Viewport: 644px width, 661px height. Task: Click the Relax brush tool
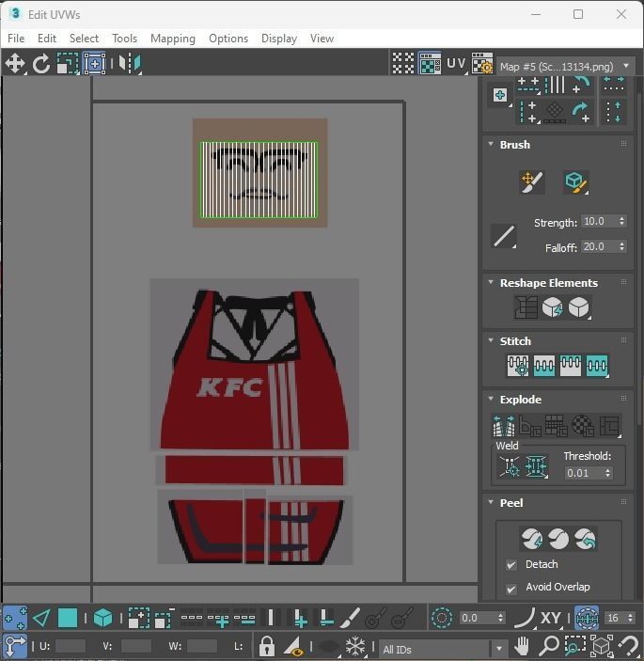click(x=575, y=182)
